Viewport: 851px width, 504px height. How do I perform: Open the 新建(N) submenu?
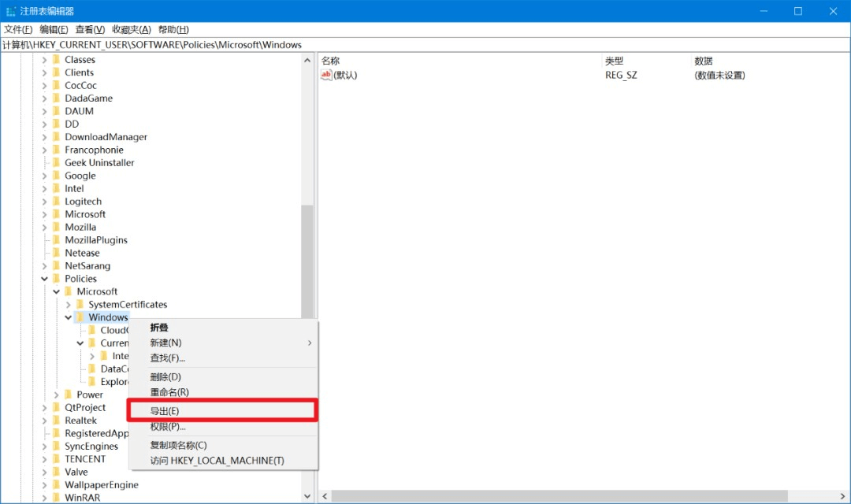tap(166, 343)
